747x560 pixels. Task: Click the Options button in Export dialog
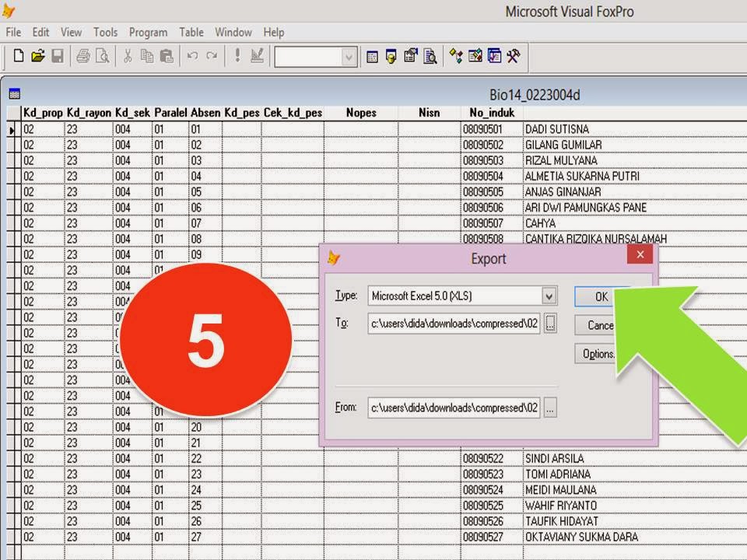click(x=598, y=354)
